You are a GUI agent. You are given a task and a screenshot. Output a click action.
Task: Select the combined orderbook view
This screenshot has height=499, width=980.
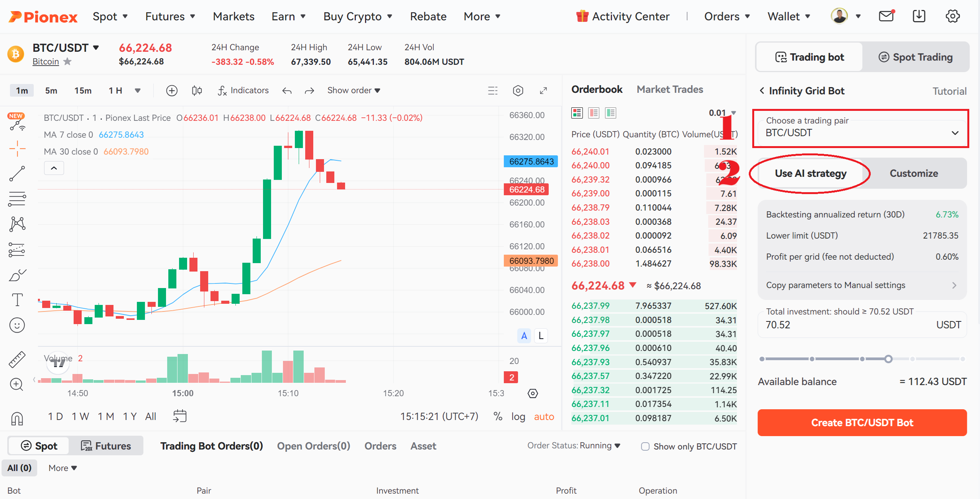(577, 113)
